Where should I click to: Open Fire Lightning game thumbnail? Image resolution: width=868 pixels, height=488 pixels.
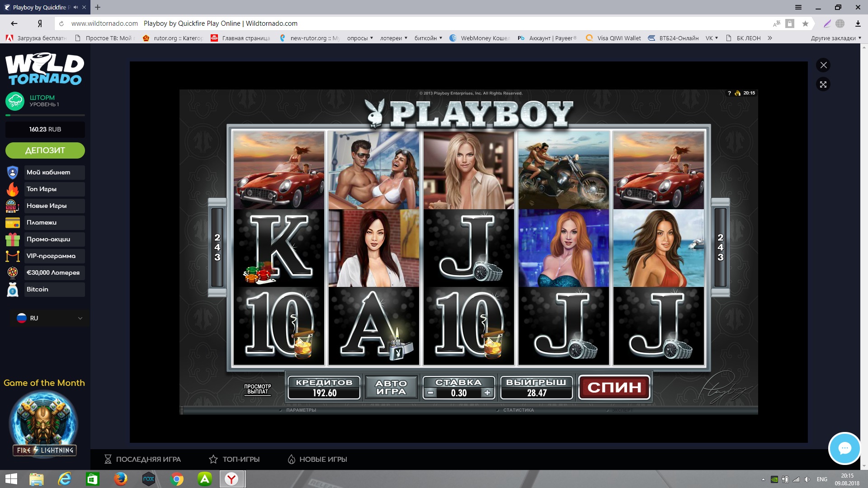pos(44,424)
